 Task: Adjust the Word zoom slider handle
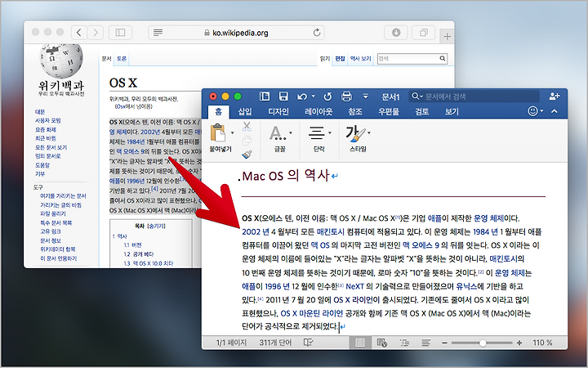[x=483, y=343]
